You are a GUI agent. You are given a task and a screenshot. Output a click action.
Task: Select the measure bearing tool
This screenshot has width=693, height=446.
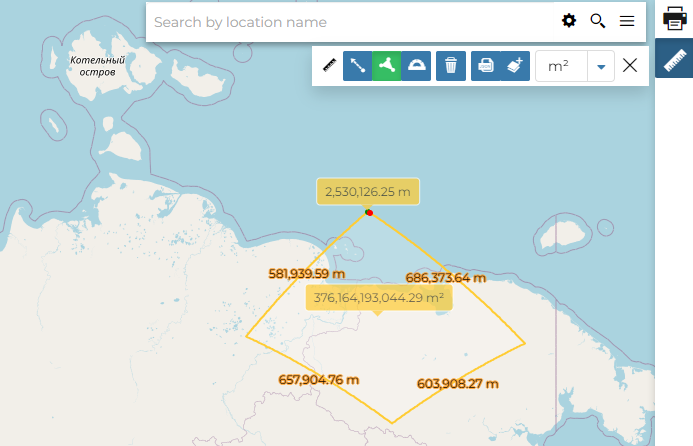[416, 66]
